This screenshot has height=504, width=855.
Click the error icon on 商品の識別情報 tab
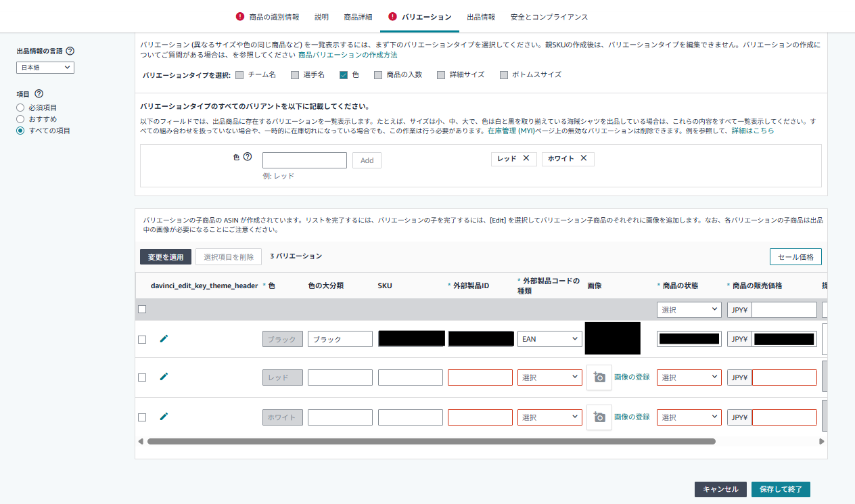point(240,16)
